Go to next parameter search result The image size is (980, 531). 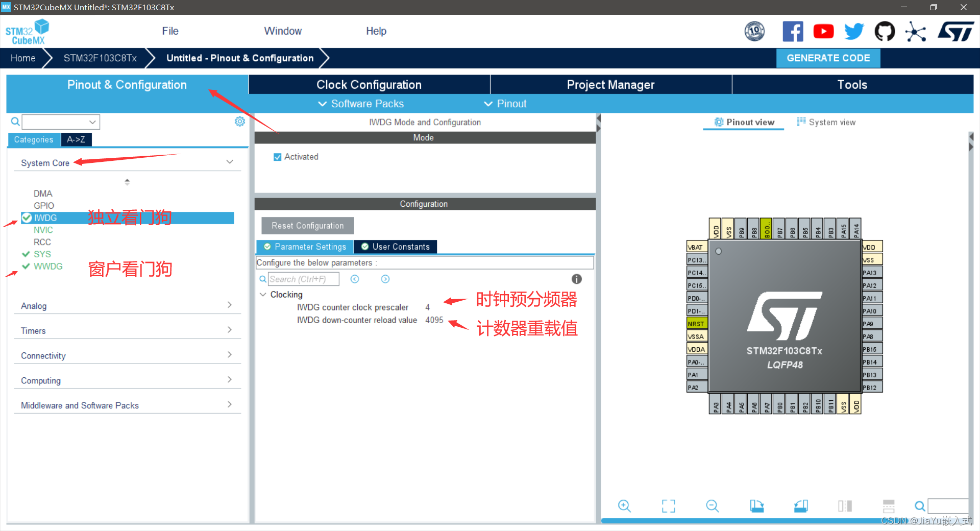tap(385, 279)
